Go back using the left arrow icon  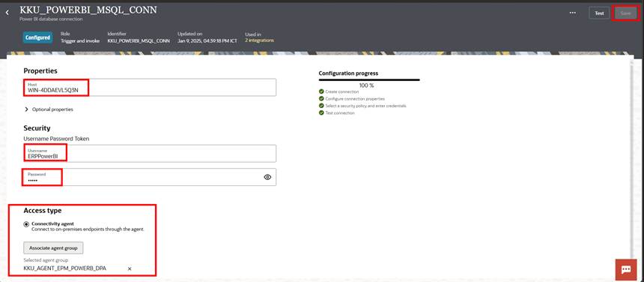pyautogui.click(x=7, y=13)
